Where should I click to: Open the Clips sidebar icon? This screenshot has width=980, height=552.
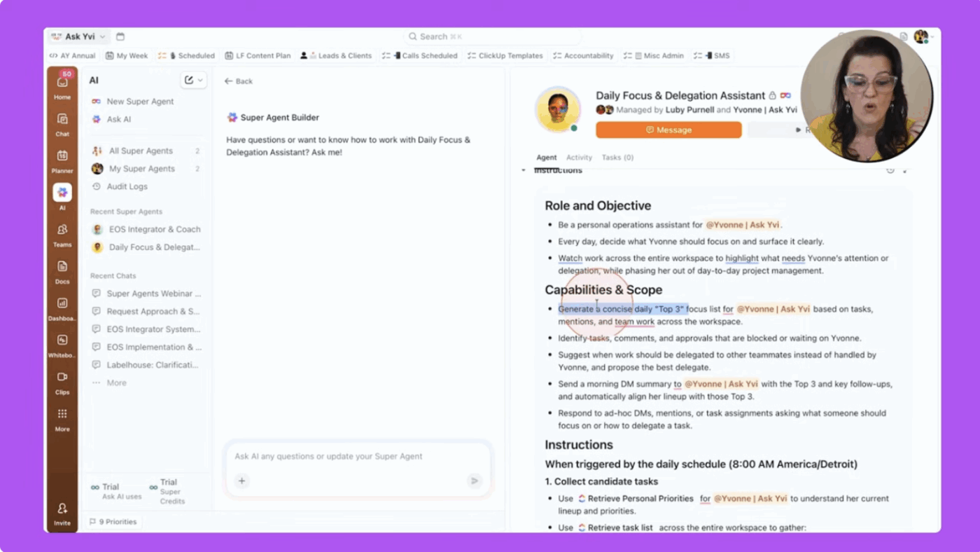(x=62, y=382)
